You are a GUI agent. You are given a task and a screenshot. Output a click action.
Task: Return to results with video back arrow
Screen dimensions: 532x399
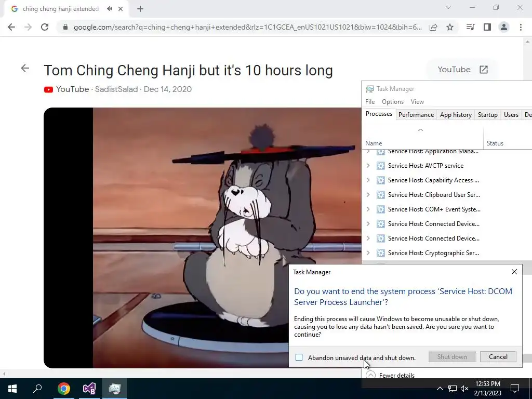(25, 68)
